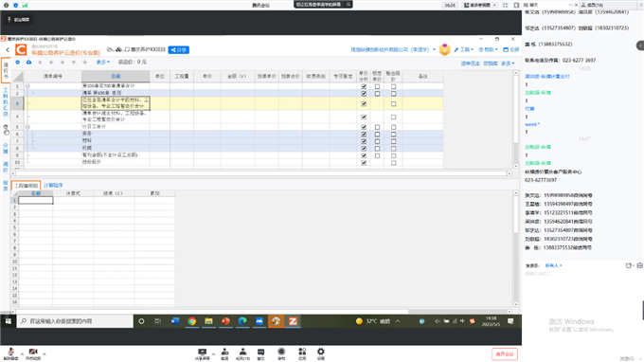Click the share screen icon in the meeting bar
The width and height of the screenshot is (644, 362).
[x=202, y=353]
